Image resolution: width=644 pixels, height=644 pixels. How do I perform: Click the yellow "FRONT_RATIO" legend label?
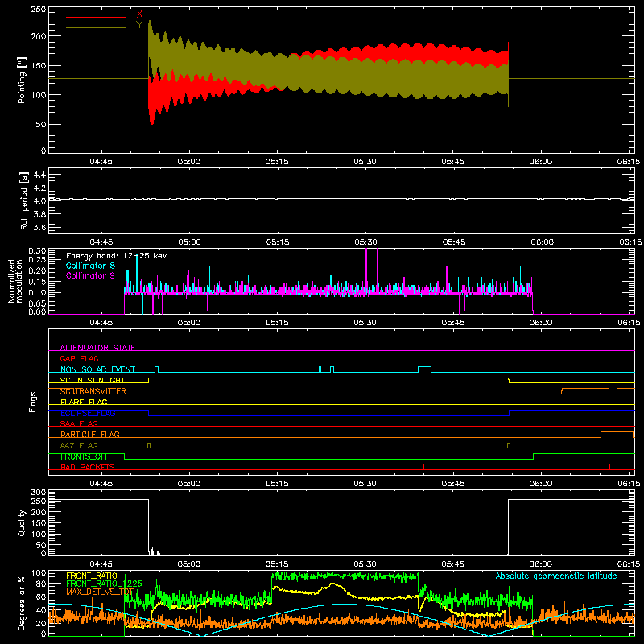[x=92, y=576]
